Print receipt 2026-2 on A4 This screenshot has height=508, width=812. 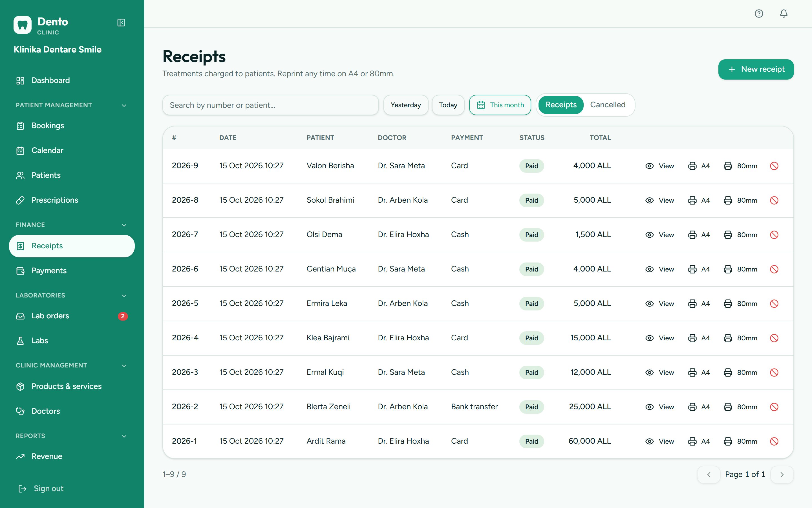coord(699,407)
